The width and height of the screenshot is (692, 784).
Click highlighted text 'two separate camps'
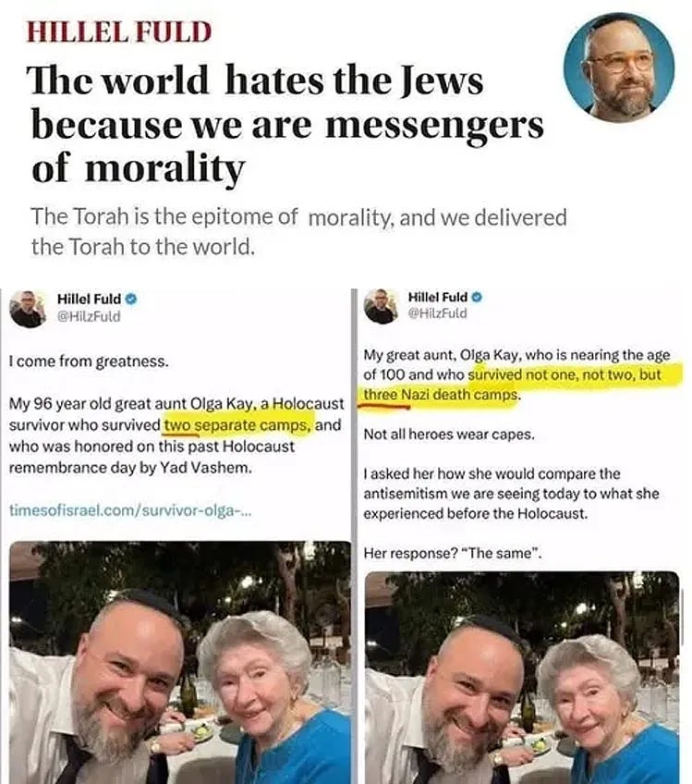[237, 425]
